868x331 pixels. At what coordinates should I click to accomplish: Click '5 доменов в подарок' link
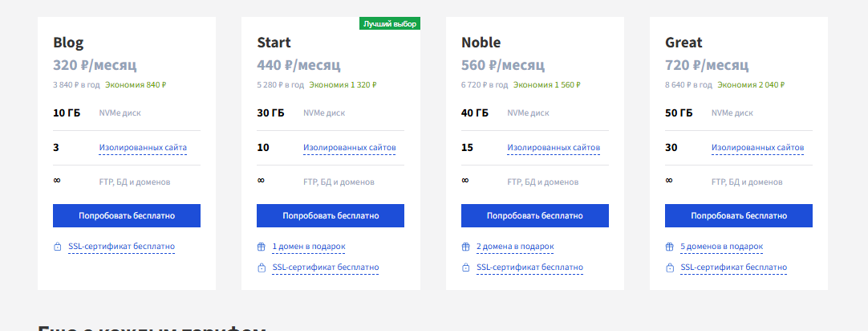(x=721, y=247)
